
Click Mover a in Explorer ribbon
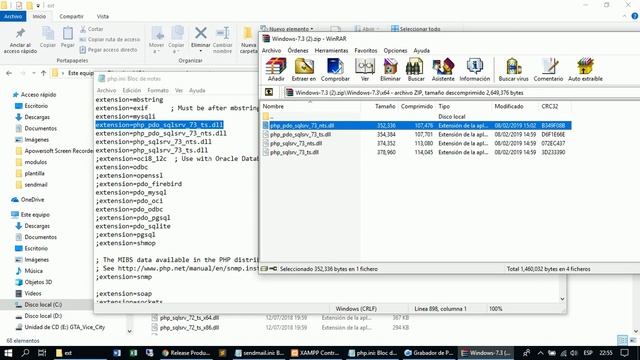coord(156,40)
